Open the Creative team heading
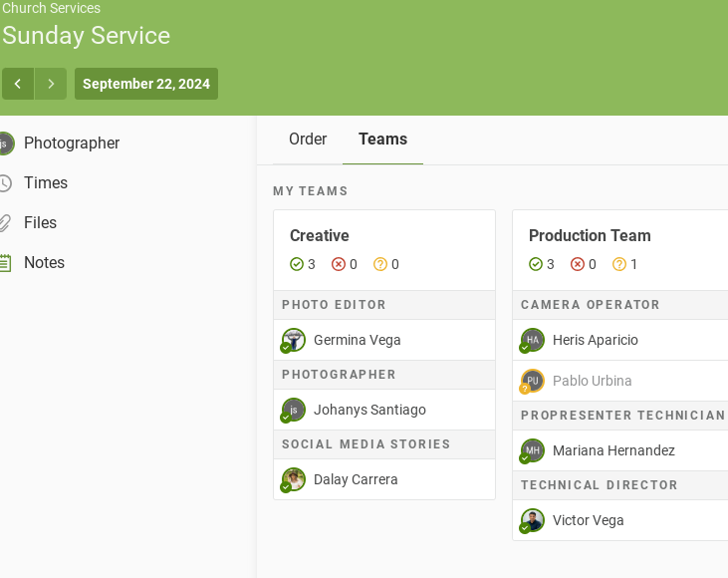 pyautogui.click(x=320, y=236)
